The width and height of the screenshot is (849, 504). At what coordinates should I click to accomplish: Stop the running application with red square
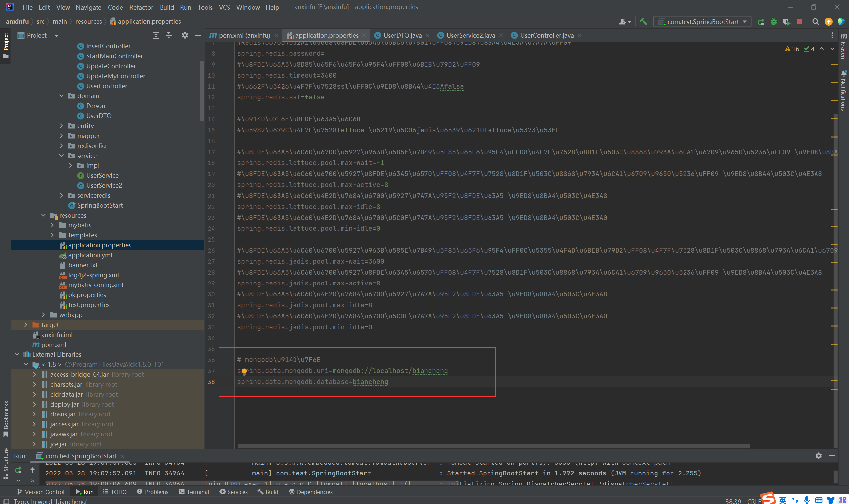click(x=799, y=22)
